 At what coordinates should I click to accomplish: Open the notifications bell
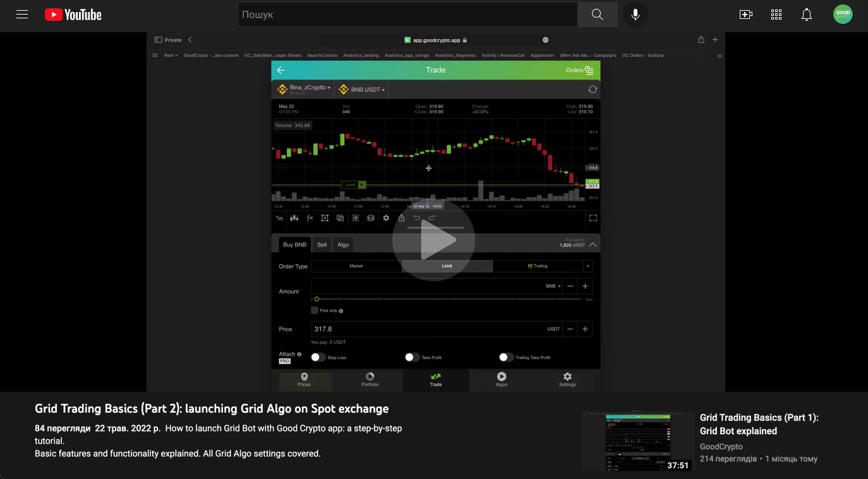click(x=807, y=15)
